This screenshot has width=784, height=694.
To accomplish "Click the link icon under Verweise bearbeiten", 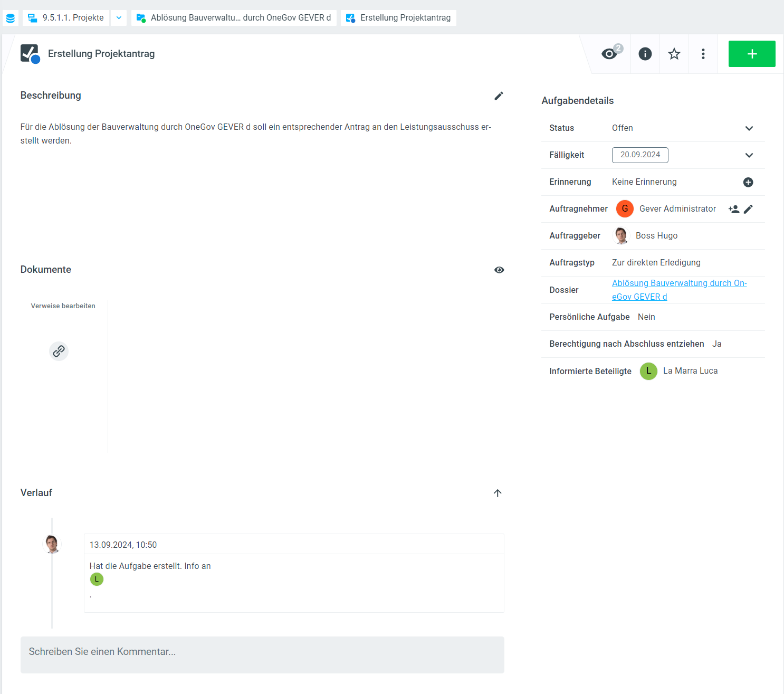I will [x=59, y=351].
